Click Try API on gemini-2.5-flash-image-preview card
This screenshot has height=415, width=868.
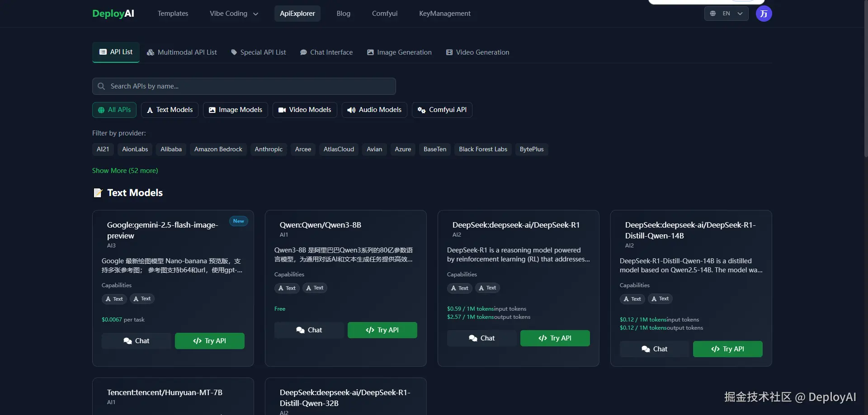(210, 341)
